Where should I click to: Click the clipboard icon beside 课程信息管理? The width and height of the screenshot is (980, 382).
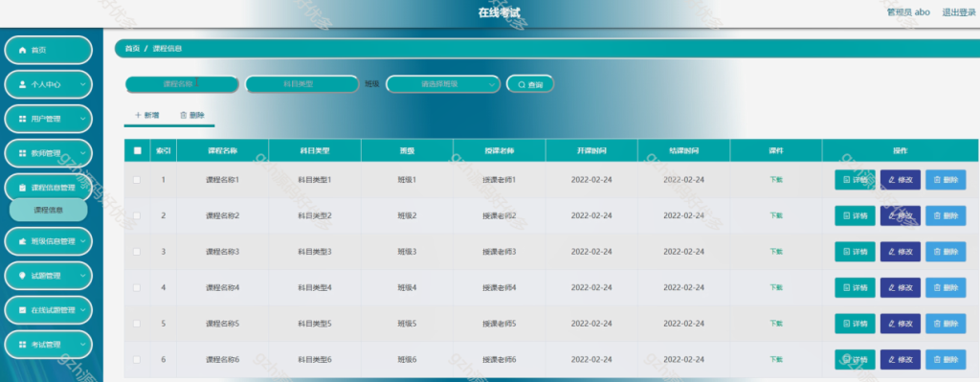23,188
